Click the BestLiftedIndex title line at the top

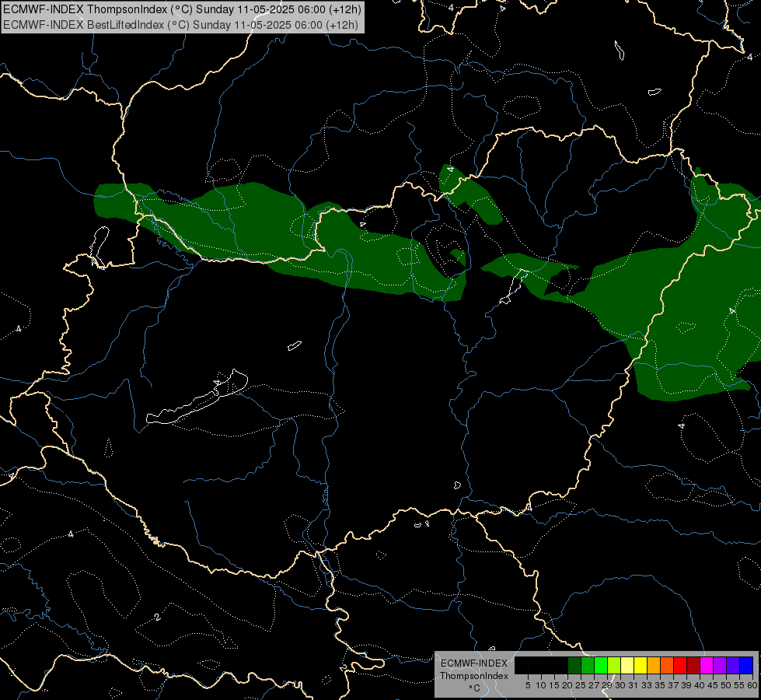click(180, 25)
